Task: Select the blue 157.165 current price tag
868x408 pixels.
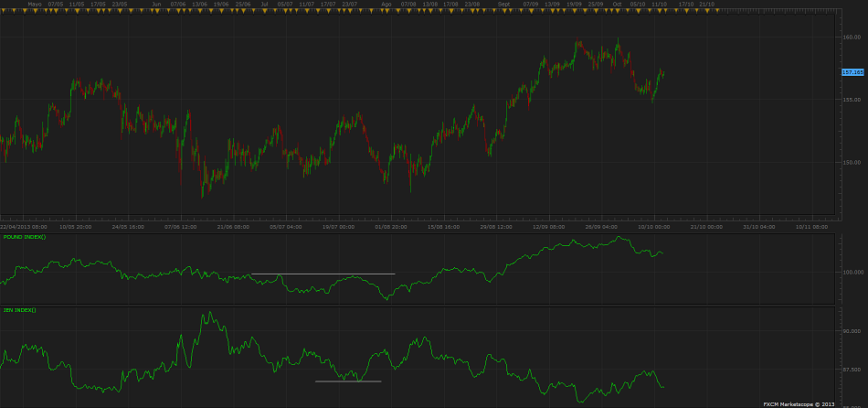Action: click(852, 71)
